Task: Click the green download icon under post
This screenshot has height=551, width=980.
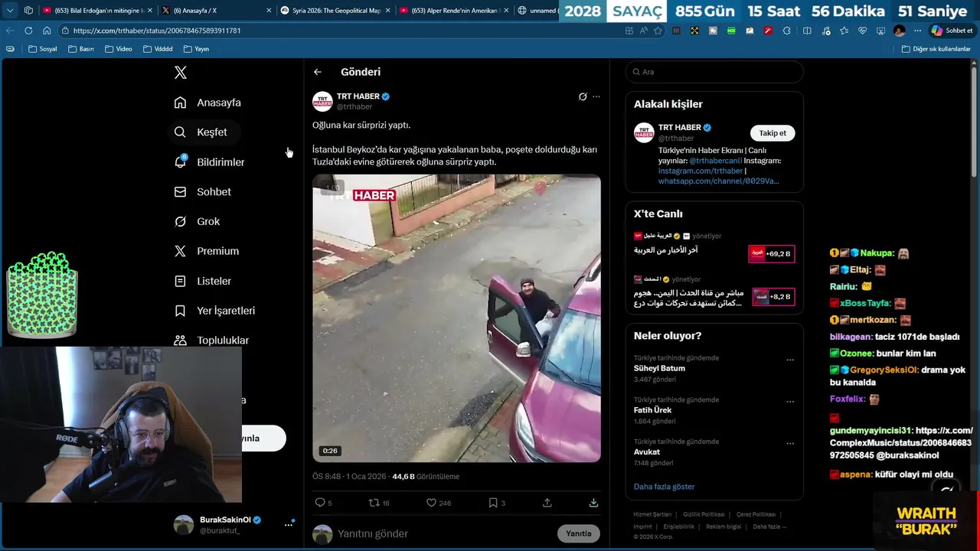Action: click(593, 503)
